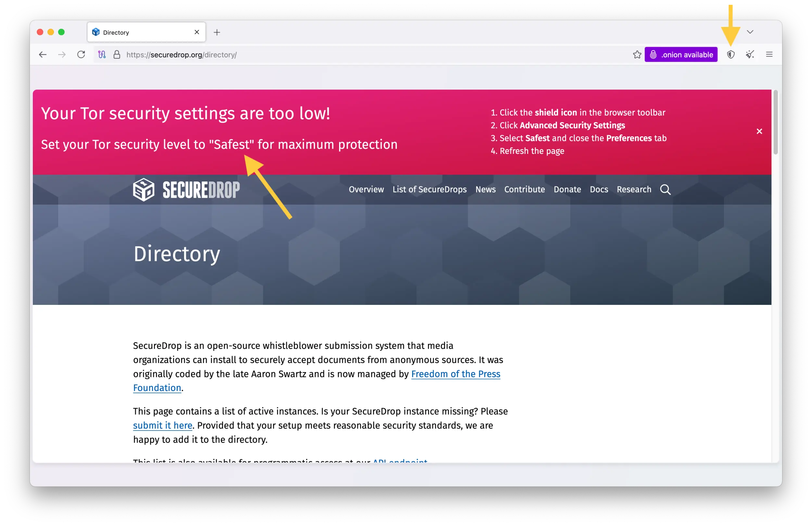Click the padlock site security icon
This screenshot has height=526, width=812.
coord(116,55)
